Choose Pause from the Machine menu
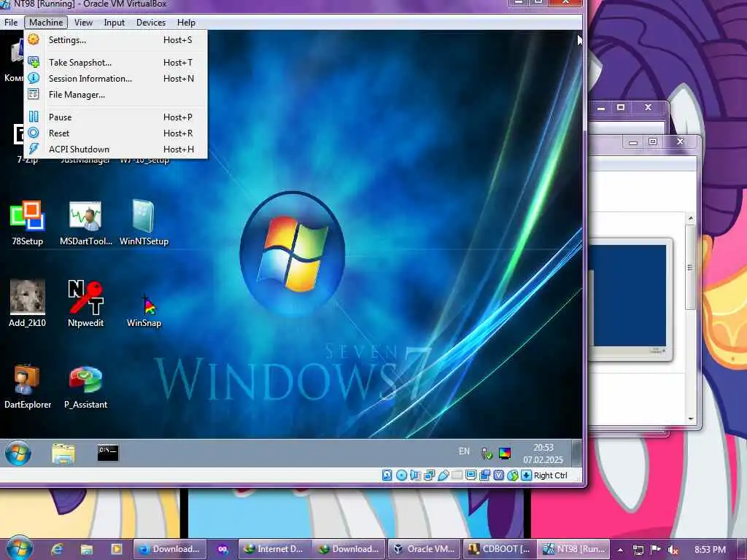The height and width of the screenshot is (560, 747). [116, 117]
